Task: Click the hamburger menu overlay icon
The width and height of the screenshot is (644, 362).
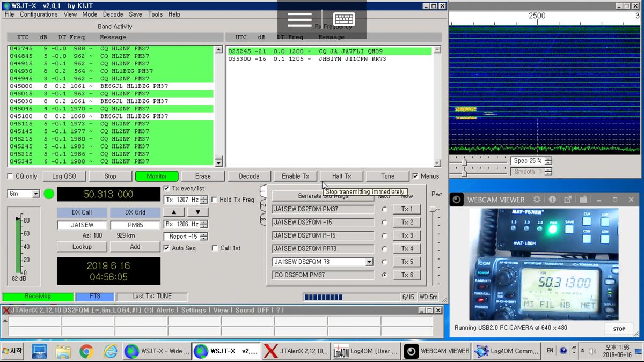Action: coord(299,19)
